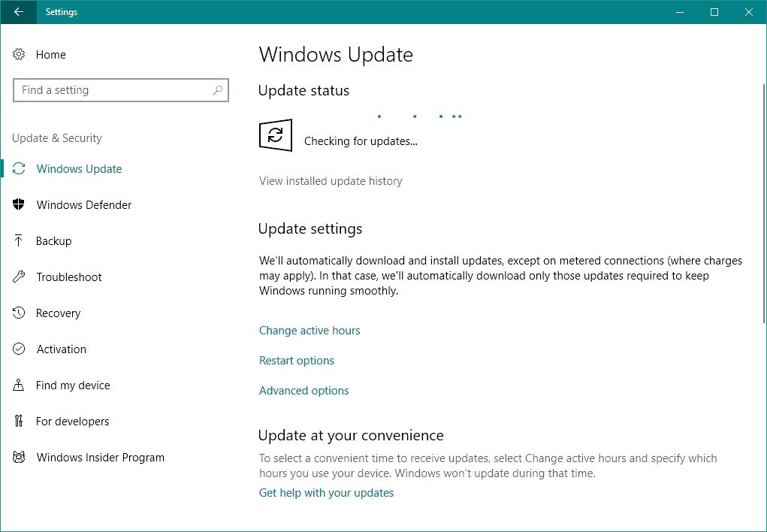This screenshot has height=532, width=767.
Task: Go to Find my device
Action: [73, 385]
